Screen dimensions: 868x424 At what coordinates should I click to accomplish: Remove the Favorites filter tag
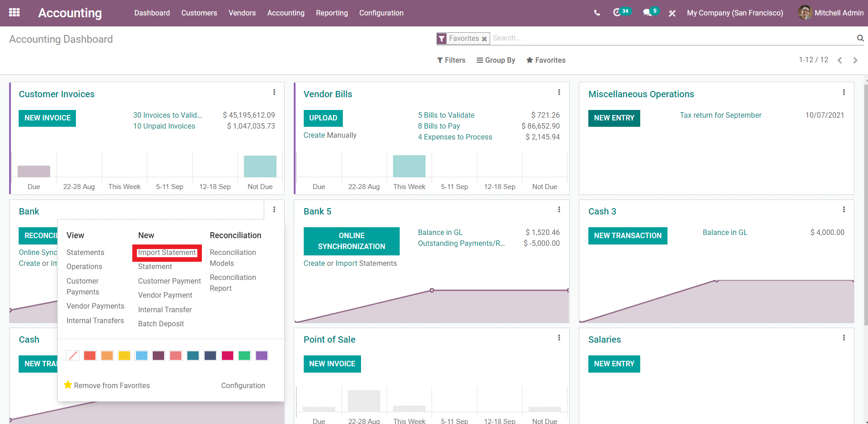[x=484, y=39]
